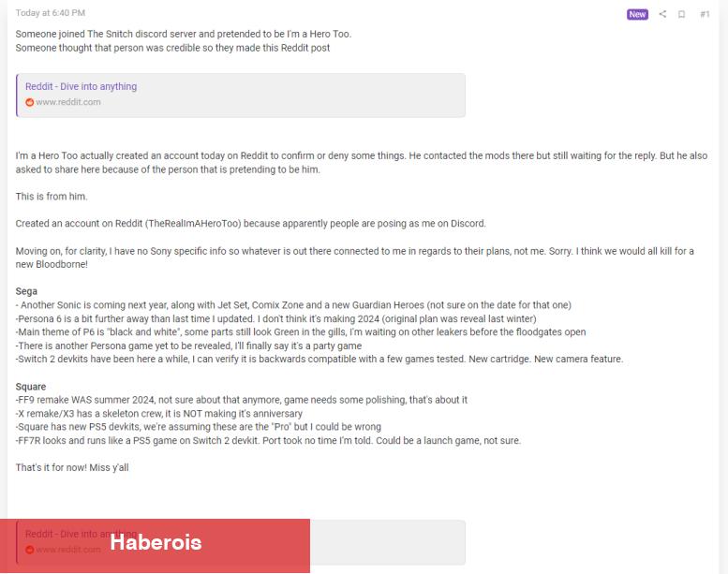Open bottom 'Reddit - Dive into' link behind banner
728x574 pixels.
pos(81,534)
